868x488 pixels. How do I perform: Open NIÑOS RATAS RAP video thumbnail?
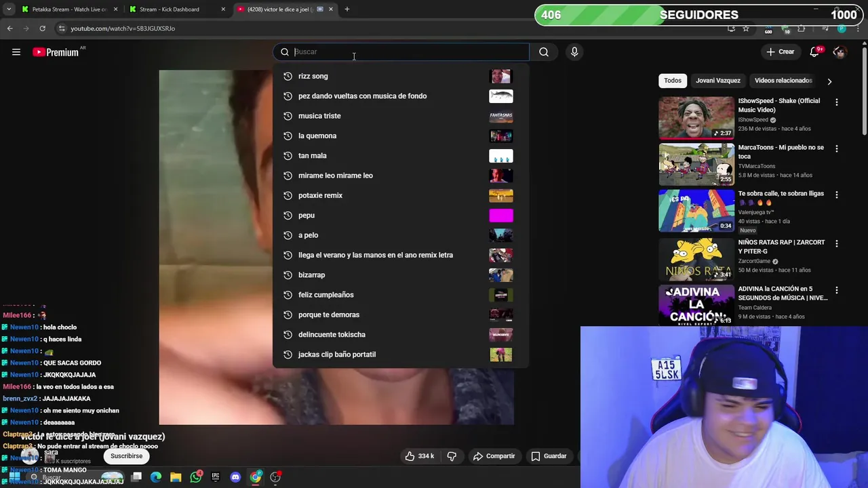click(x=696, y=260)
